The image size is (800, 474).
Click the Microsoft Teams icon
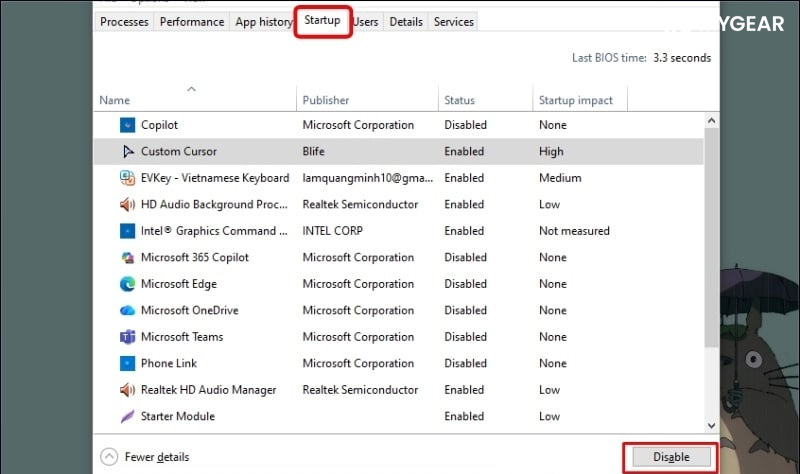(x=127, y=337)
